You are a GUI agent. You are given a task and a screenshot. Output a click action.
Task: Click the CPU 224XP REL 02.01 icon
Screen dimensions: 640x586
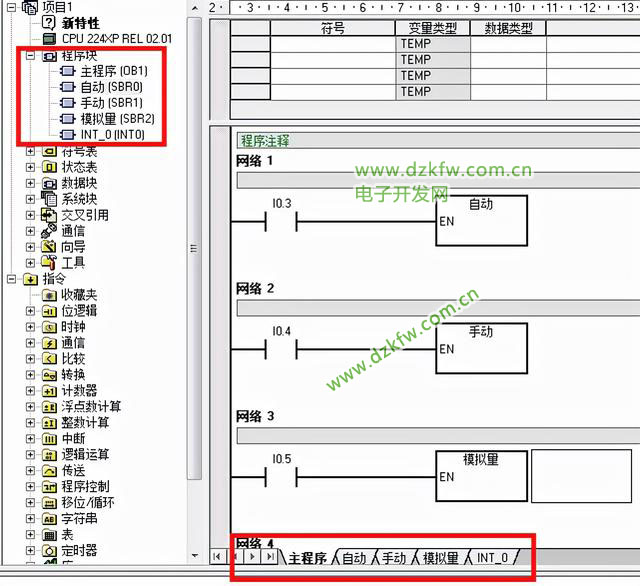point(49,38)
